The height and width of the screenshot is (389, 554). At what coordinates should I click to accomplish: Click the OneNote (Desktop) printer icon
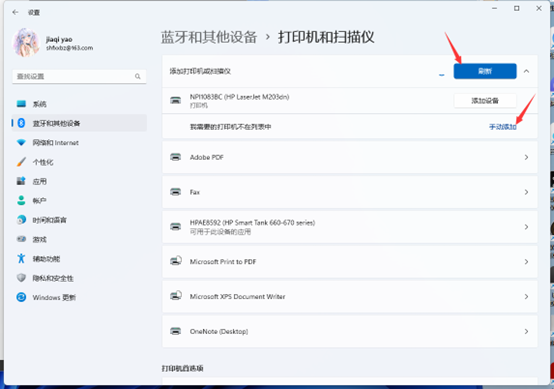point(176,331)
